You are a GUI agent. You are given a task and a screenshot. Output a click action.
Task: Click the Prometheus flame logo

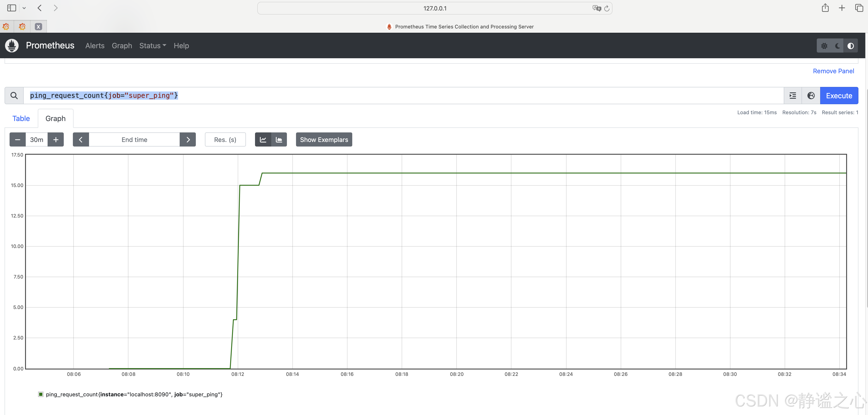[x=12, y=46]
